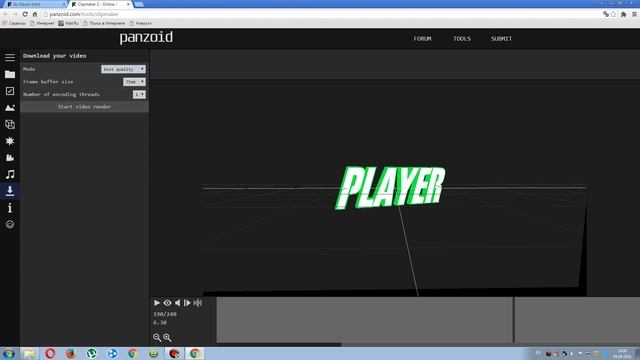Step forward one frame
The image size is (640, 360).
(x=187, y=303)
